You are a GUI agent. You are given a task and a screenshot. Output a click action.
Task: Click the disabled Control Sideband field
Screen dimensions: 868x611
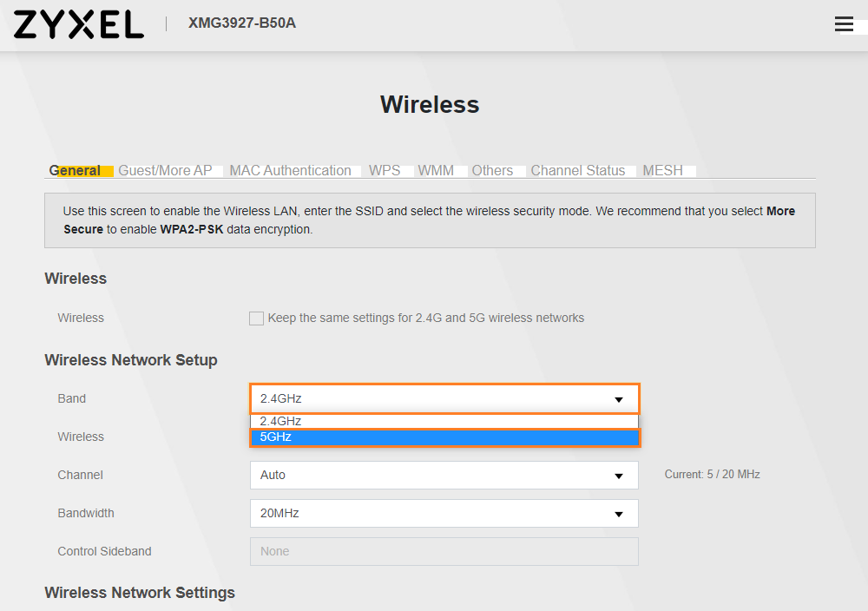(444, 552)
